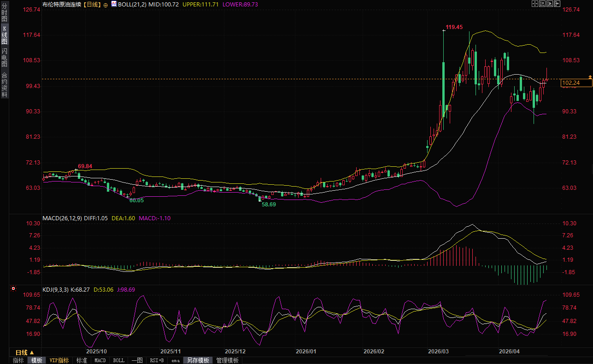The width and height of the screenshot is (593, 364).
Task: Apply the MACD template
Action: (100, 360)
